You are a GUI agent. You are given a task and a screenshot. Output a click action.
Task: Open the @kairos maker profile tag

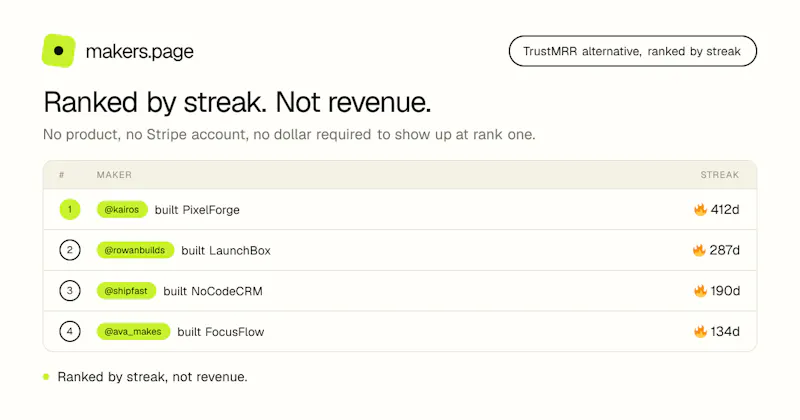click(x=122, y=209)
